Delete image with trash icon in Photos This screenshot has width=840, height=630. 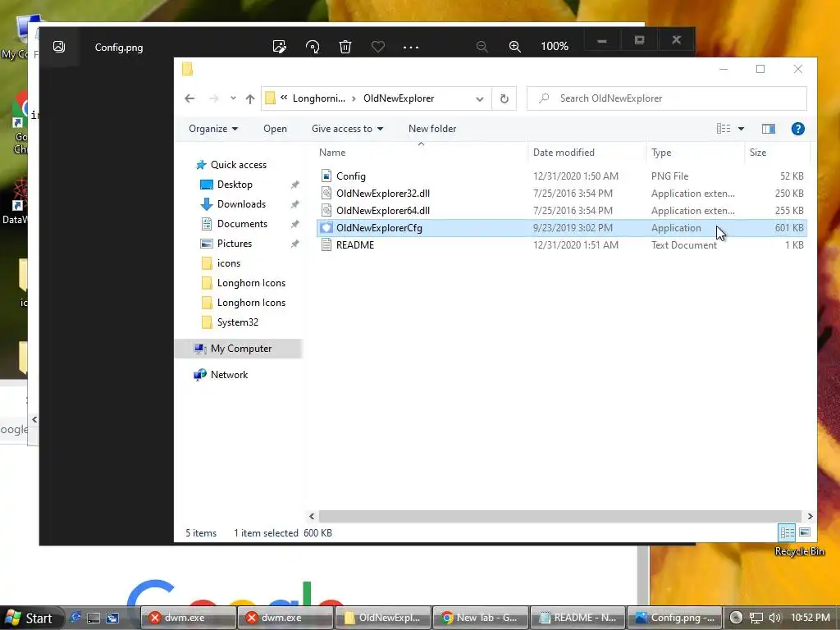(345, 47)
